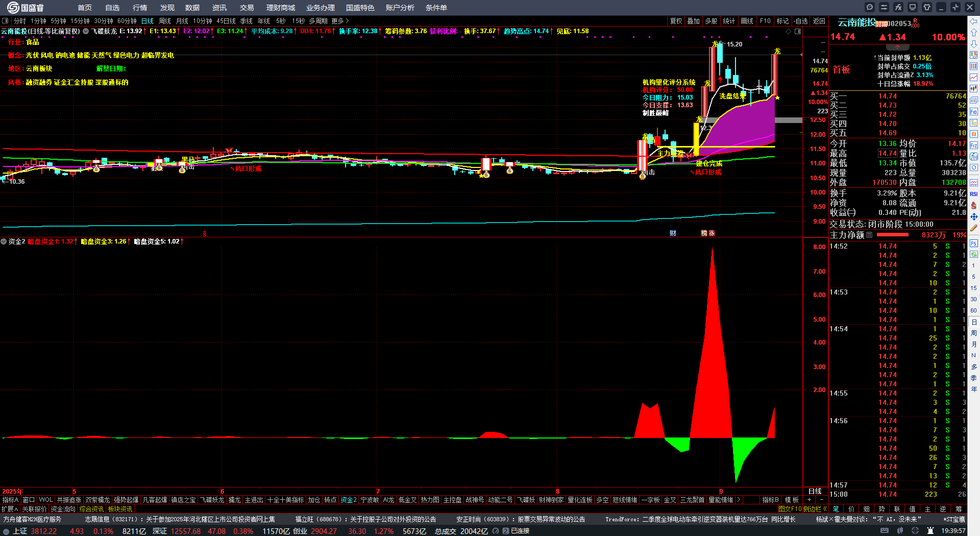Toggle the 多股 multi-stock view
Viewport: 980px width, 536px height.
(711, 21)
